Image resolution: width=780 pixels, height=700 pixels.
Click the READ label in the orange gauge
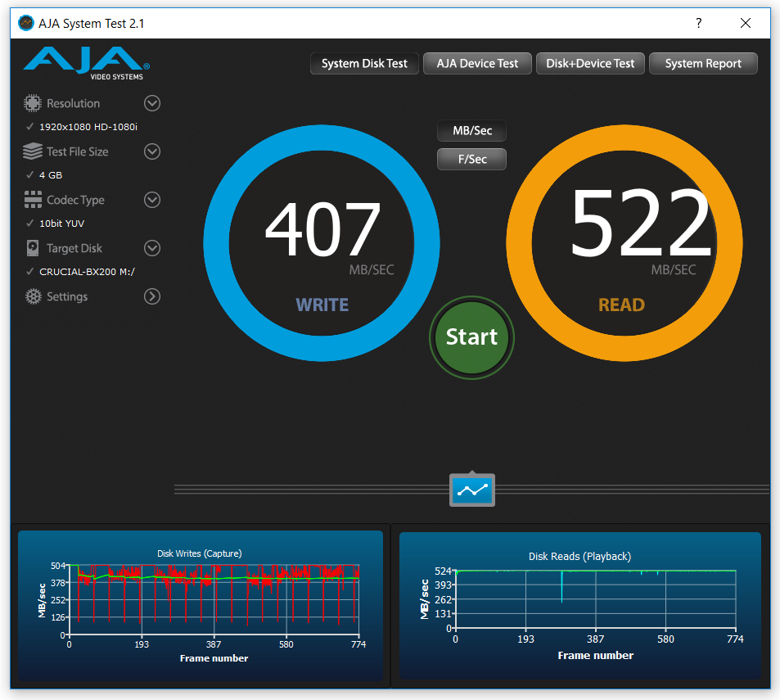click(621, 305)
